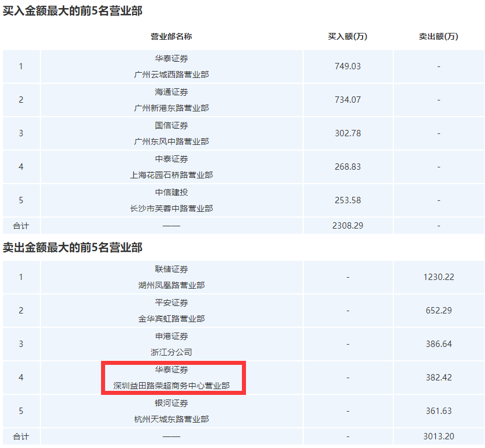Image resolution: width=485 pixels, height=448 pixels.
Task: Click the 卖出额(万) column header
Action: click(x=439, y=36)
